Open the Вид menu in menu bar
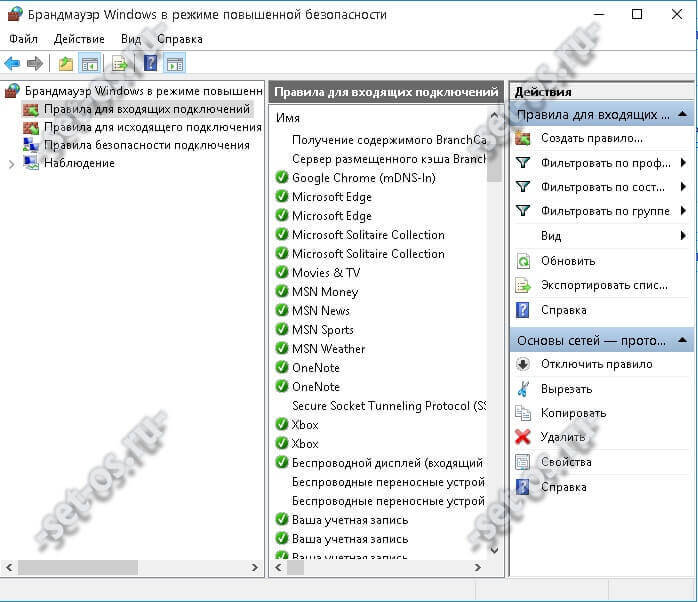Image resolution: width=698 pixels, height=602 pixels. [x=131, y=39]
